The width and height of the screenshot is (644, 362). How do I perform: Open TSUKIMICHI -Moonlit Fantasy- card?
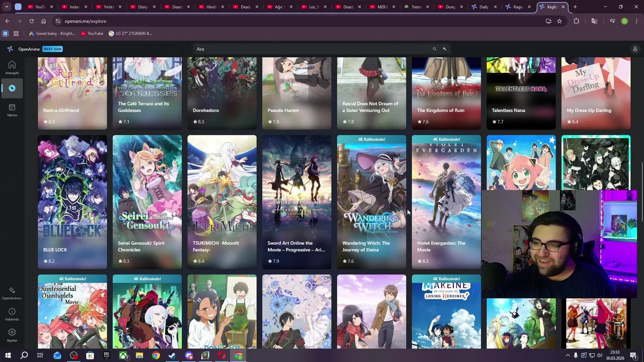click(x=222, y=202)
